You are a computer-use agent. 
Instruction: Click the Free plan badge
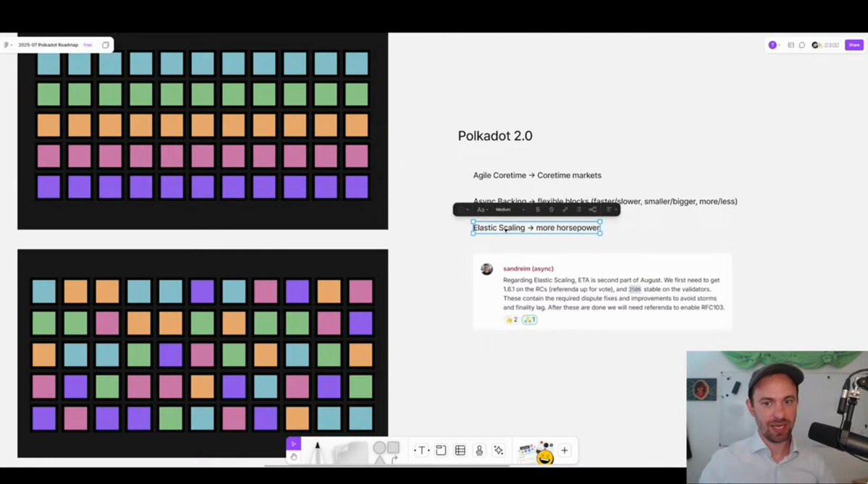tap(88, 45)
